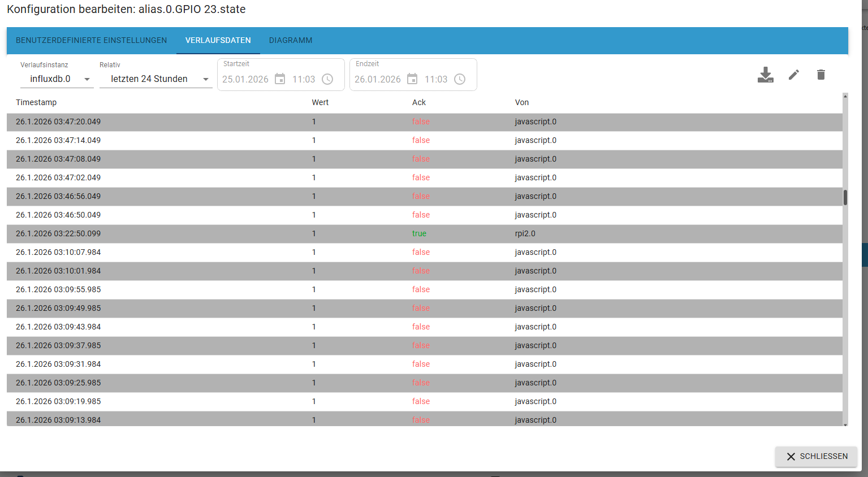Open the Startzeit clock picker icon
This screenshot has width=868, height=477.
(x=327, y=79)
